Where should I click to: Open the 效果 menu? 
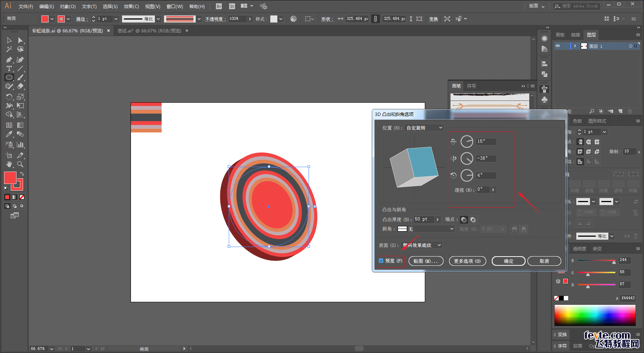coord(131,7)
